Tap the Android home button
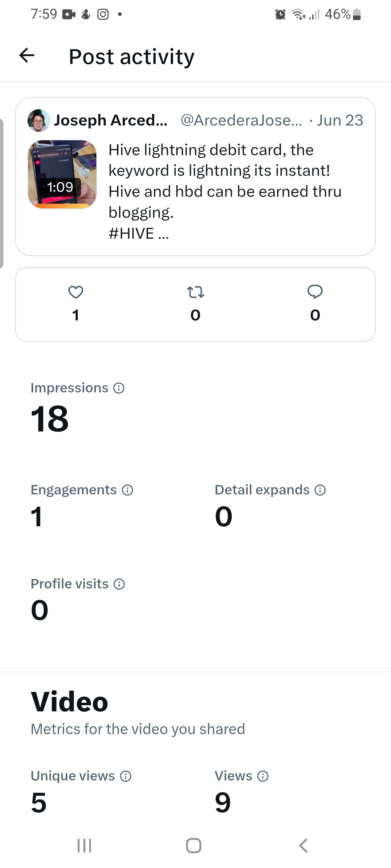Image resolution: width=391 pixels, height=868 pixels. [194, 846]
